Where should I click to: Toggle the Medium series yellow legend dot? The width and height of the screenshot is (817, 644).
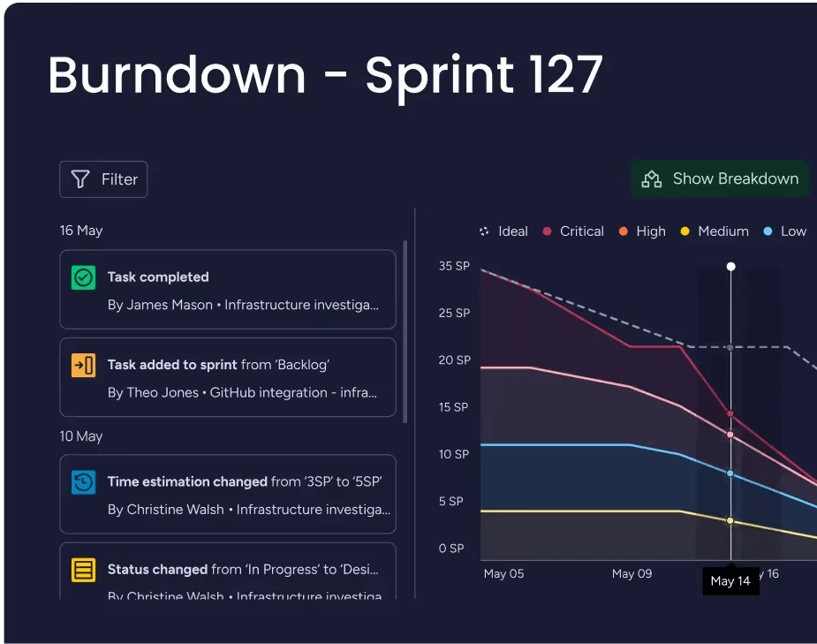pyautogui.click(x=685, y=231)
